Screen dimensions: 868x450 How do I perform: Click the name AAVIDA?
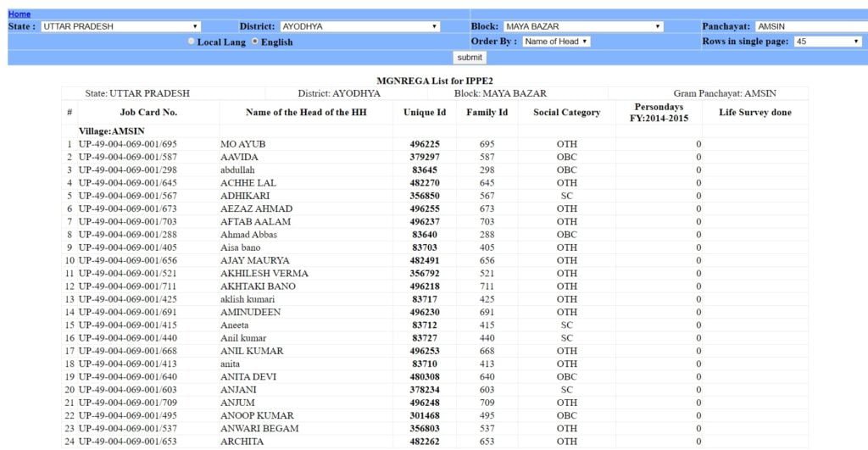pyautogui.click(x=239, y=157)
